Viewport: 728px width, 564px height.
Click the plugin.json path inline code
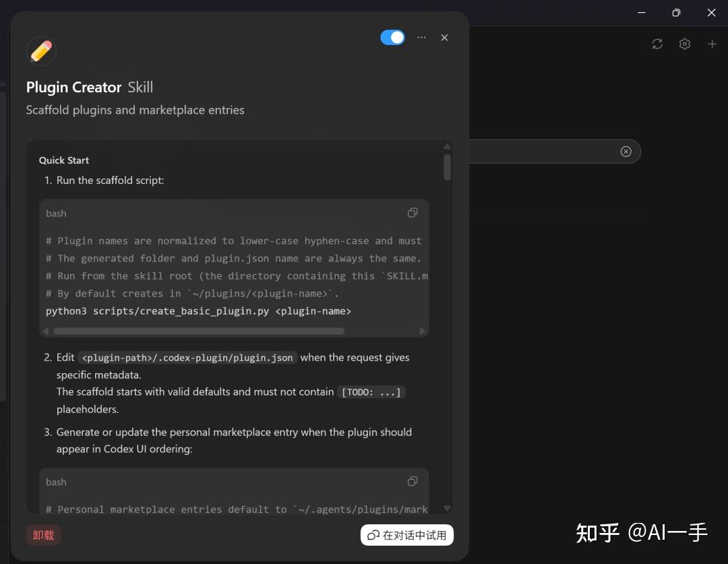(187, 358)
